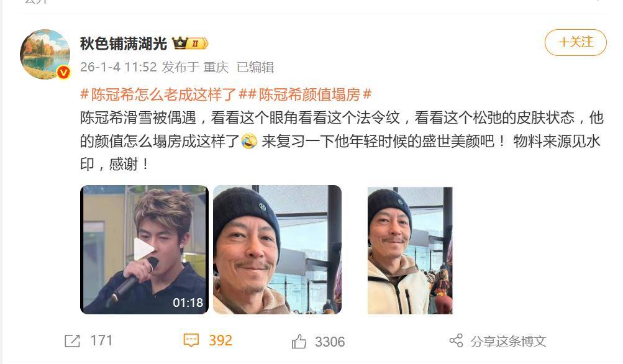Click the post timestamp 26-1-4 11:52
The image size is (623, 364).
[119, 66]
